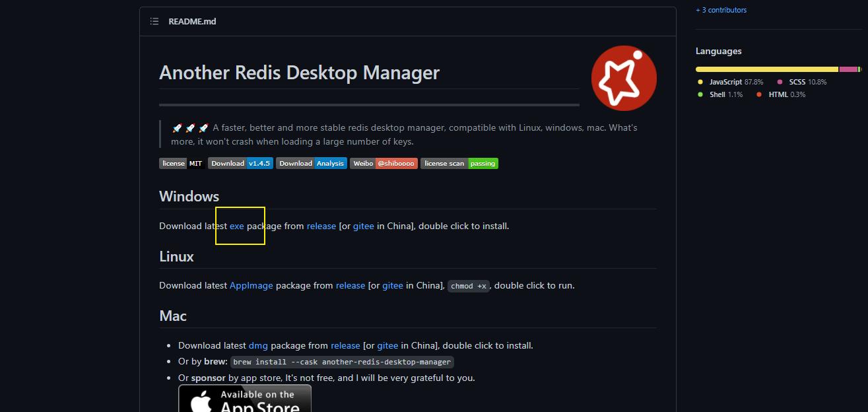Click the Available on the App Store badge
The height and width of the screenshot is (412, 868).
click(x=245, y=399)
